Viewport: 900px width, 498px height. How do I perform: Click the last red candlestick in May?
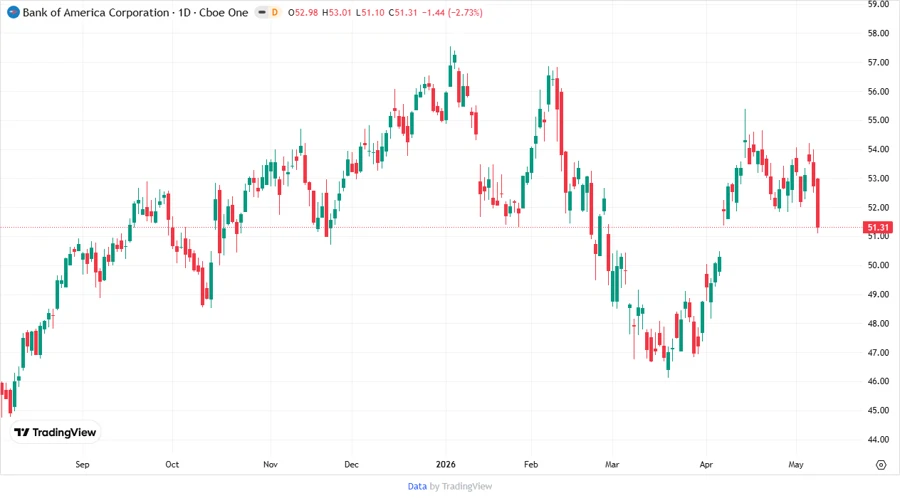817,203
